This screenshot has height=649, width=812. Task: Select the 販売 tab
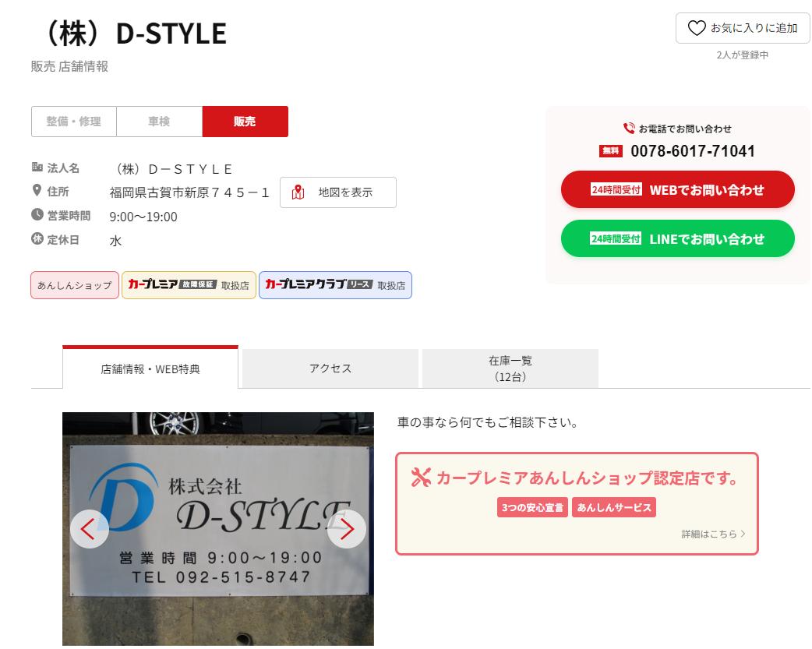245,122
